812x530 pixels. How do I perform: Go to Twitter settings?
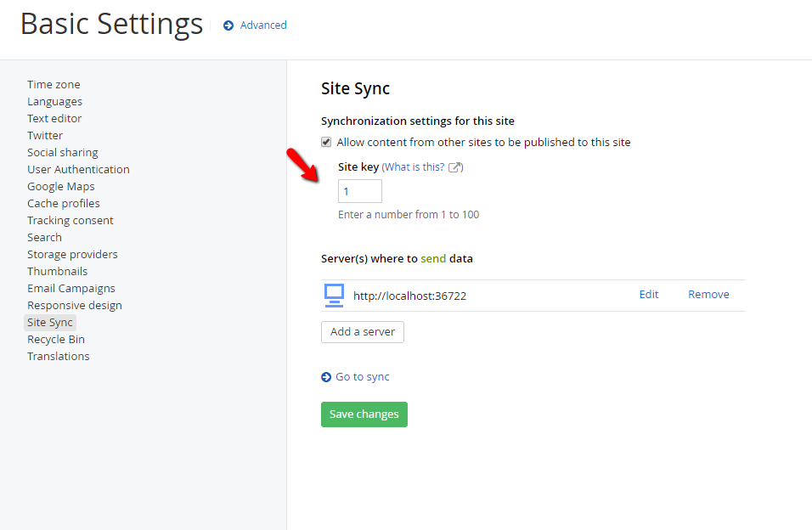(x=45, y=136)
